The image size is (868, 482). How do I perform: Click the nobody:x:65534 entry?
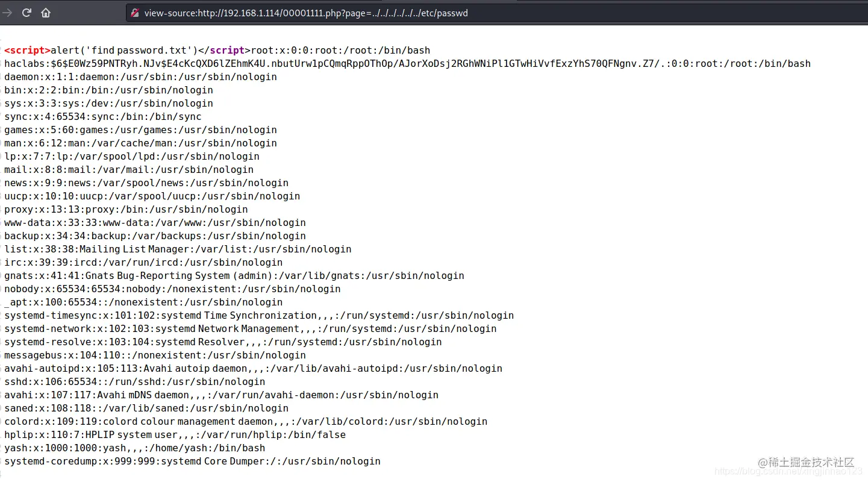(x=172, y=289)
